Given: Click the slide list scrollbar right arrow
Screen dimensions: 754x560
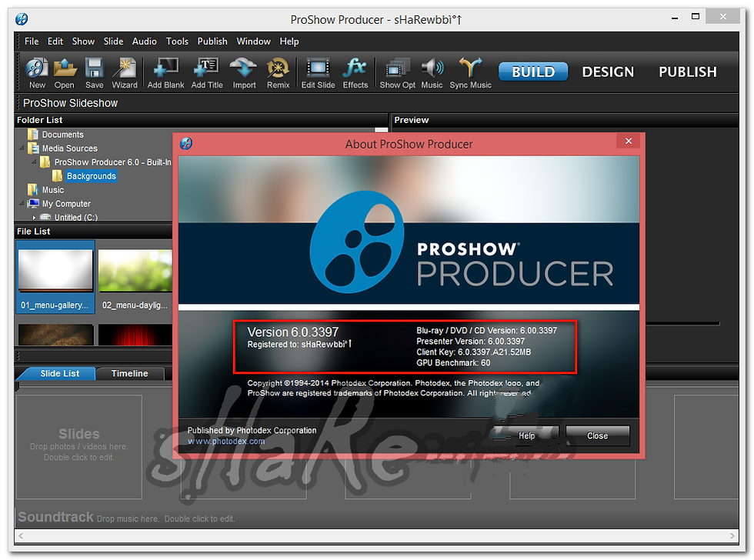Looking at the screenshot, I should (732, 535).
